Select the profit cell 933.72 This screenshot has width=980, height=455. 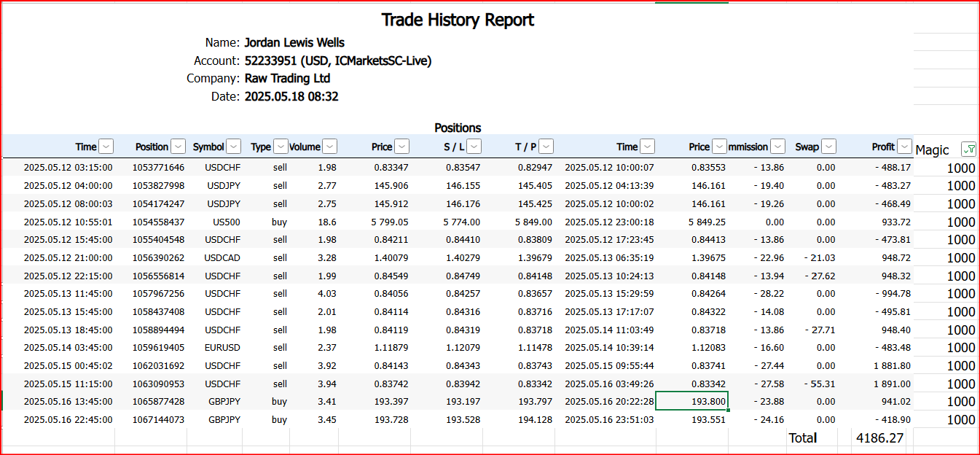[895, 222]
